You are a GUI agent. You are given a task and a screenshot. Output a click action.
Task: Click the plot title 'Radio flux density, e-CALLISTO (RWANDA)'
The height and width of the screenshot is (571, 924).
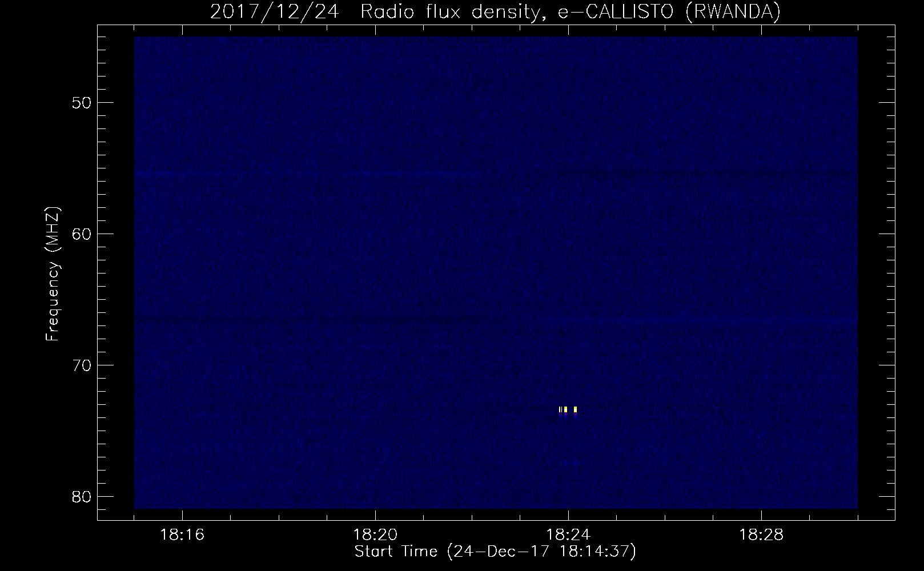click(x=571, y=12)
